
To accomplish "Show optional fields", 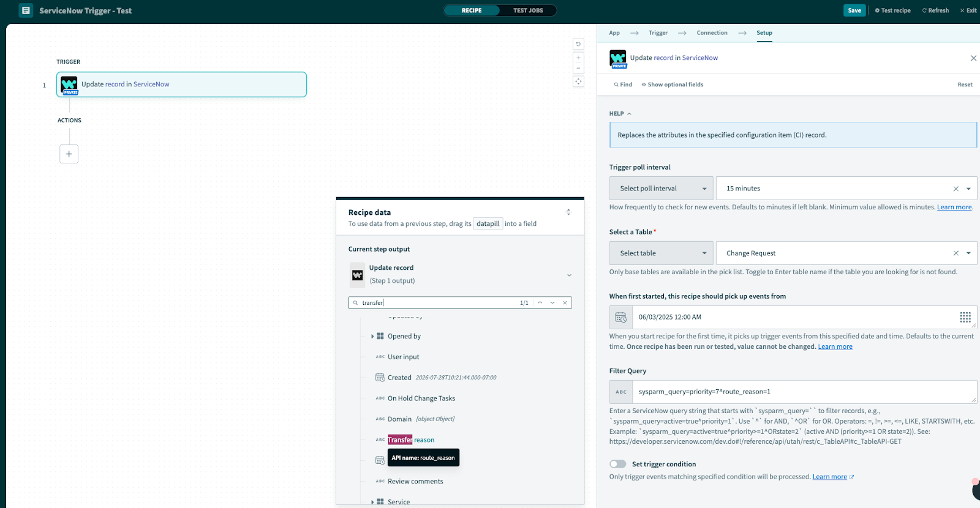I will click(673, 84).
